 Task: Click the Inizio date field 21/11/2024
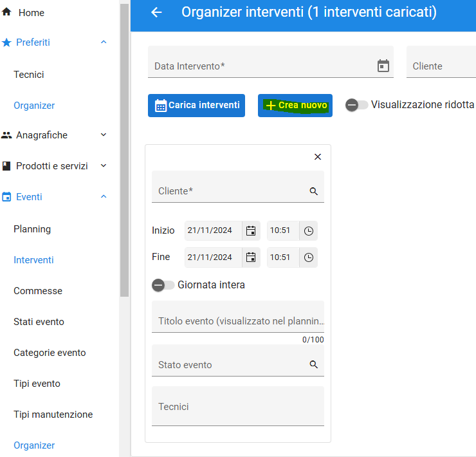213,231
